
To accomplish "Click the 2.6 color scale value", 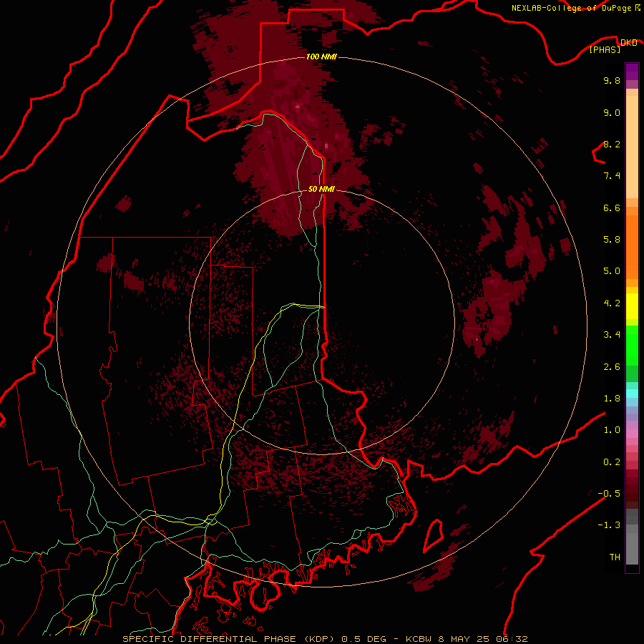I will point(612,367).
